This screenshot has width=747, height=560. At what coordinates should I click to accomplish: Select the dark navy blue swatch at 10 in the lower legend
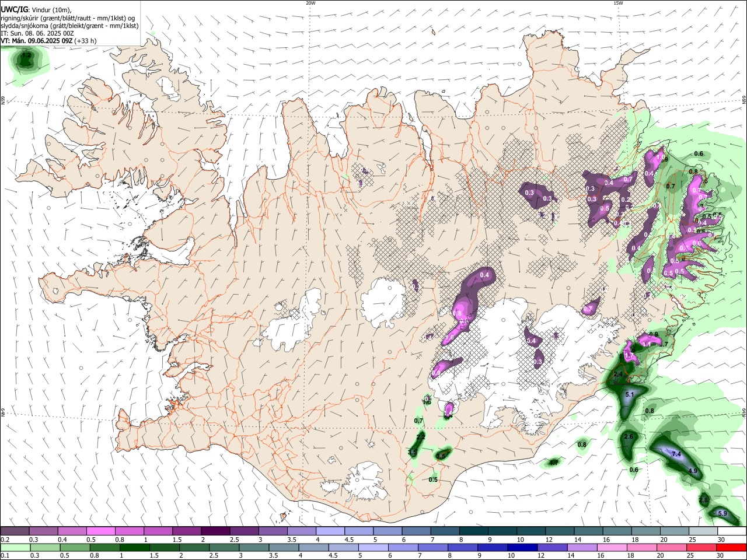(522, 548)
